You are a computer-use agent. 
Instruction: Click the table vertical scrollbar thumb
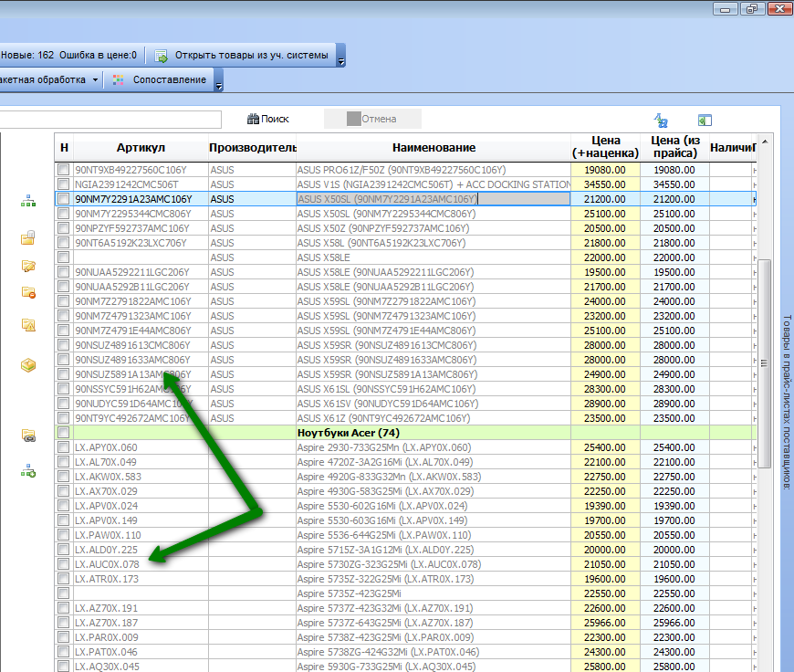(x=764, y=363)
